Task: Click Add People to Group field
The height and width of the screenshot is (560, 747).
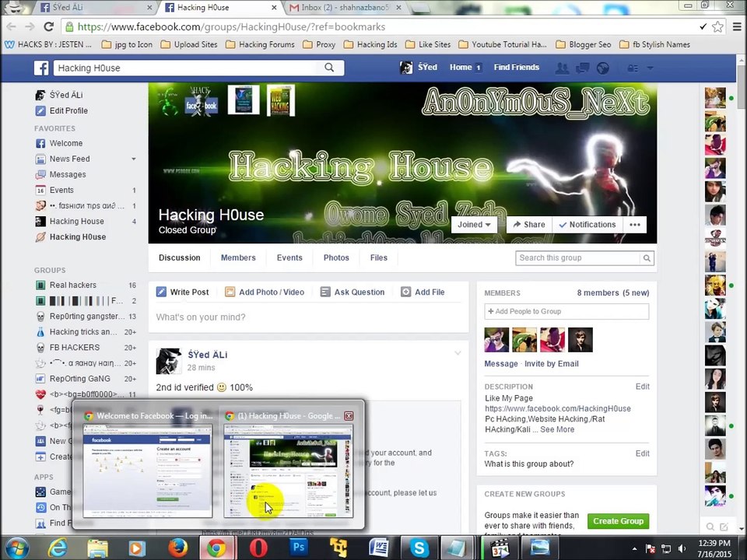Action: point(566,311)
